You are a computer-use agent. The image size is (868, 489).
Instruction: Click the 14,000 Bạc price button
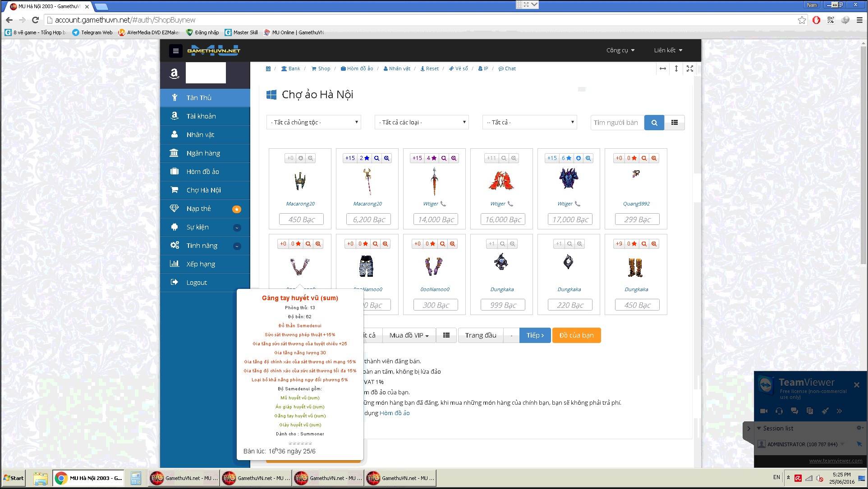click(x=436, y=219)
